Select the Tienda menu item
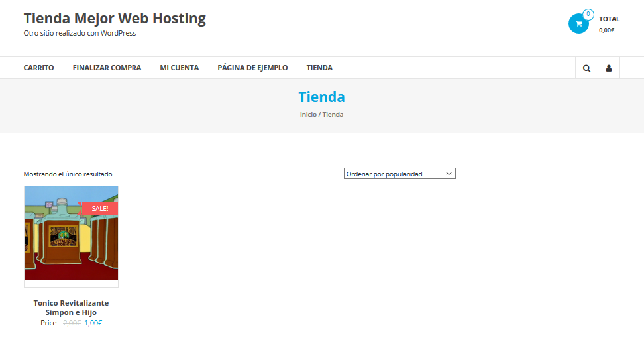This screenshot has width=644, height=352. [x=319, y=68]
